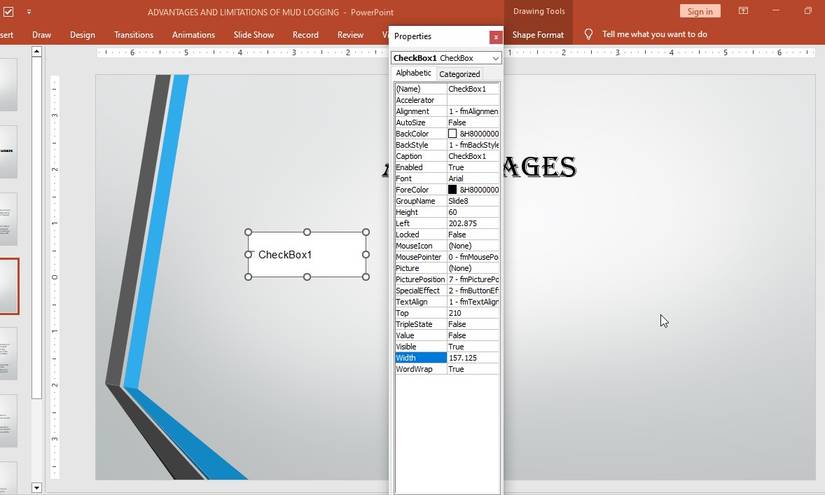Click the slide title text ending AGES
The width and height of the screenshot is (825, 495).
[540, 167]
